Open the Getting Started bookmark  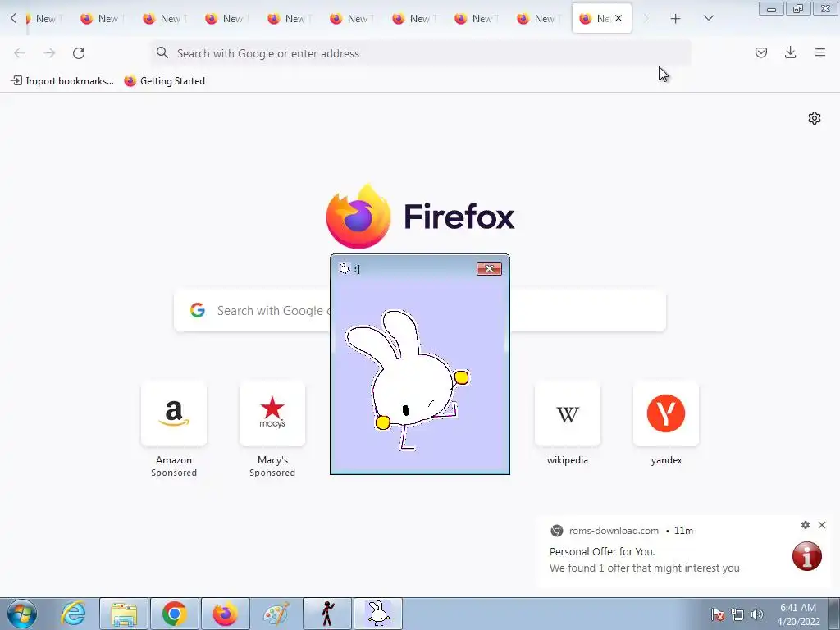pos(164,81)
